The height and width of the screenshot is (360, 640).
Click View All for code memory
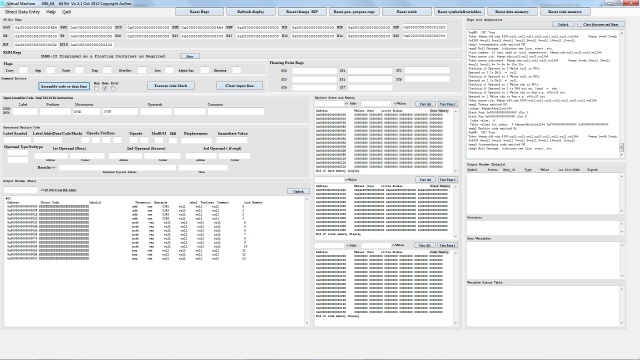click(x=425, y=245)
